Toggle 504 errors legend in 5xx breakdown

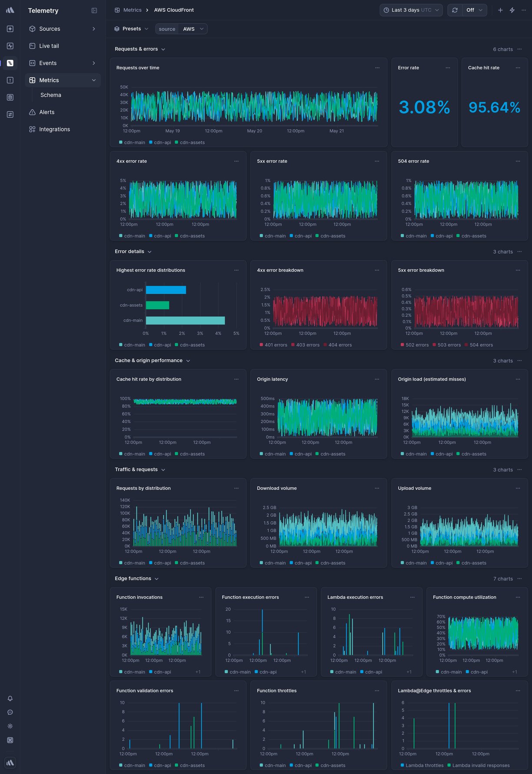coord(479,345)
